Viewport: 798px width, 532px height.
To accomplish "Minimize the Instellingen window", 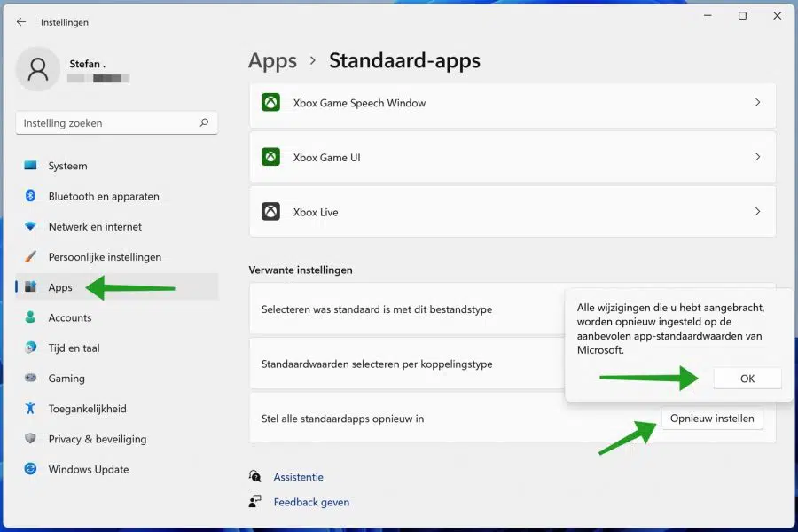I will [x=708, y=16].
